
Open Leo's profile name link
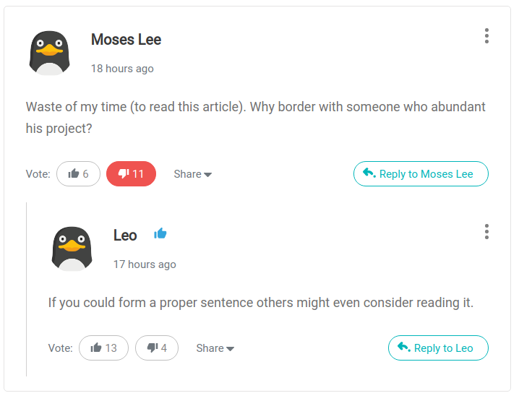coord(125,236)
